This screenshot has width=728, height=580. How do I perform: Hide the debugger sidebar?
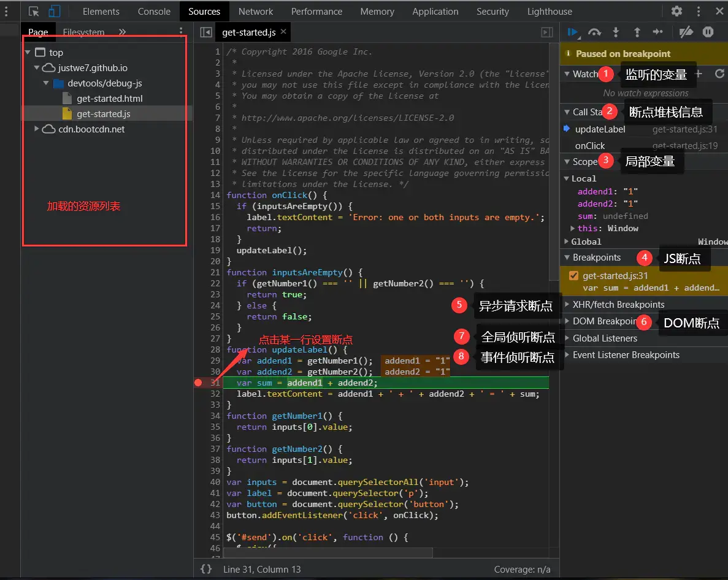[x=548, y=32]
